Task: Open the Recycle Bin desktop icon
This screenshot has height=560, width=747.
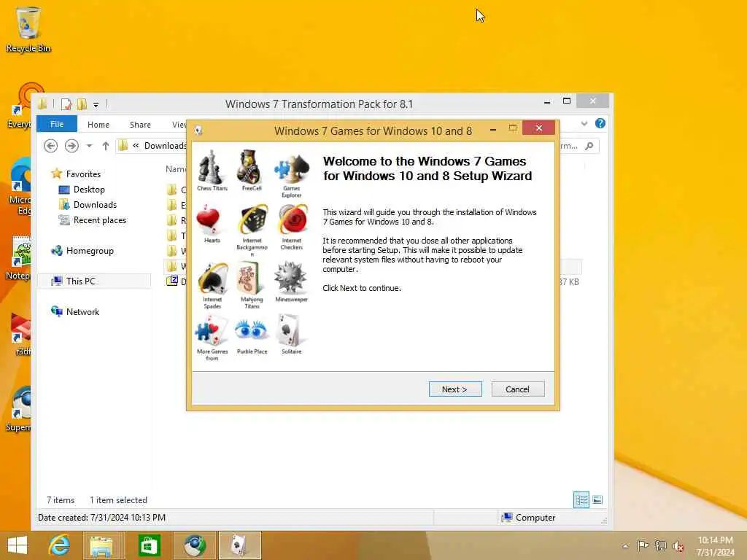Action: 28,29
